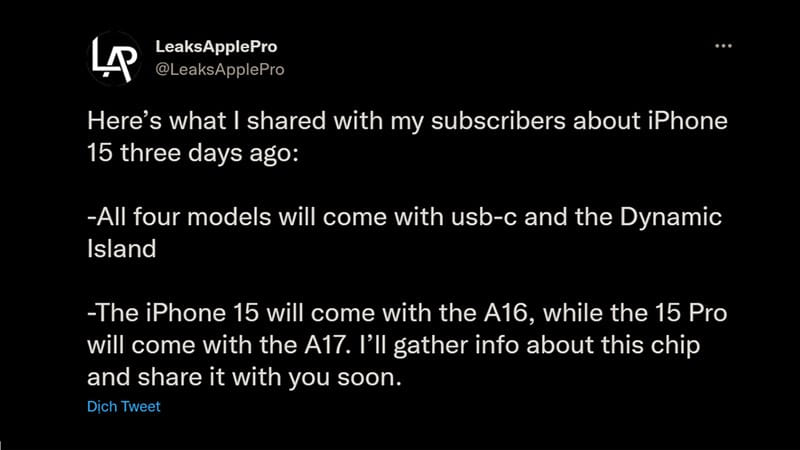Click the word 'Island' in the tweet
This screenshot has width=800, height=450.
pos(122,249)
